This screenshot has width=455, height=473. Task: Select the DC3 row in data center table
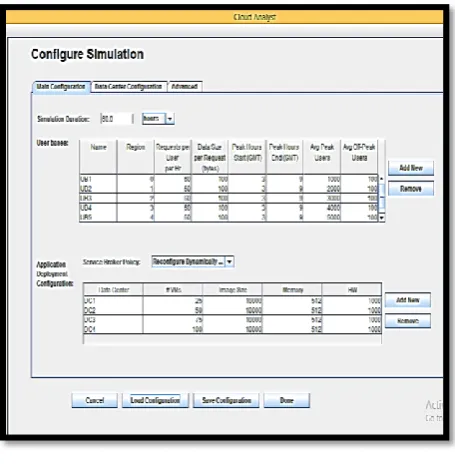[x=232, y=320]
